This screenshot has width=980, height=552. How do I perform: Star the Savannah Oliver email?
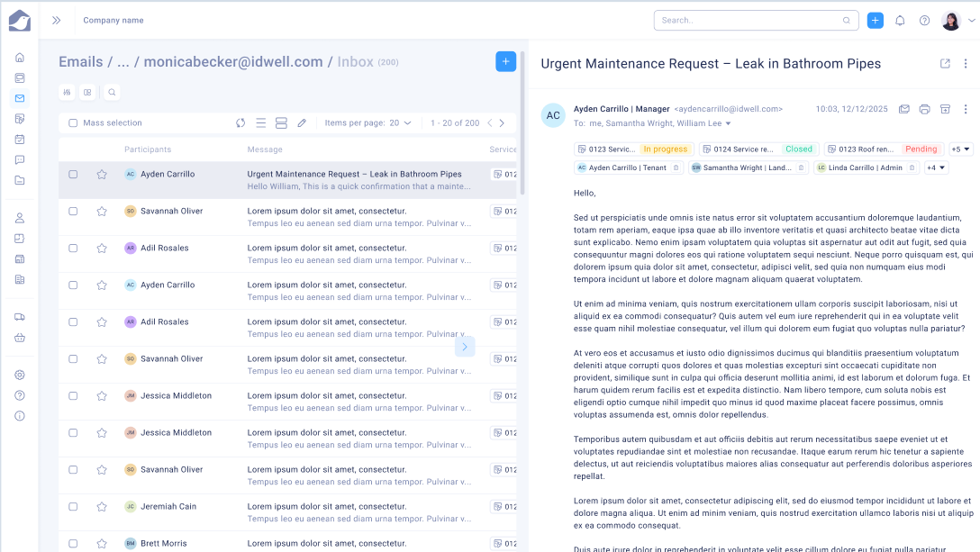(x=102, y=212)
